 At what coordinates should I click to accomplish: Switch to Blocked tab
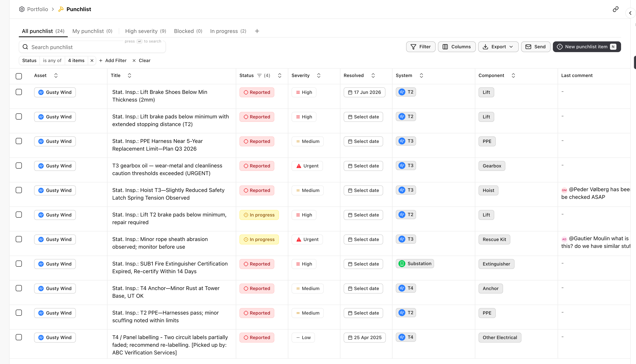click(188, 31)
